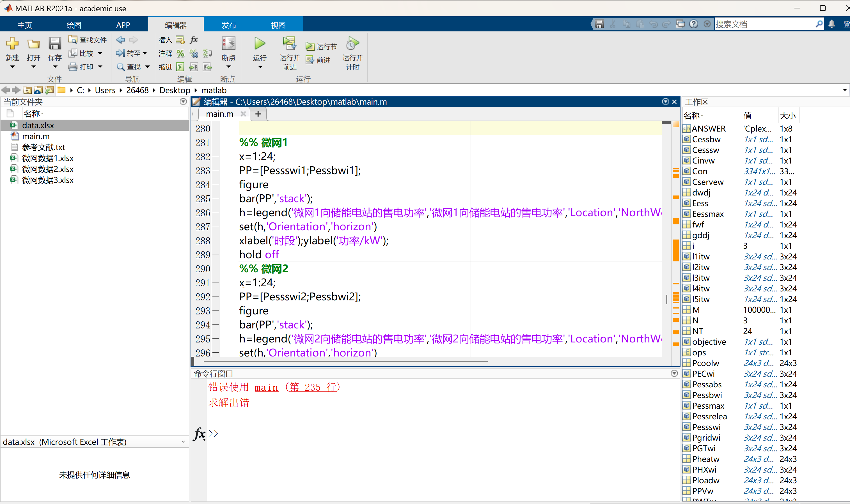Switch to the Publish (发布) tab
The image size is (850, 504).
229,25
